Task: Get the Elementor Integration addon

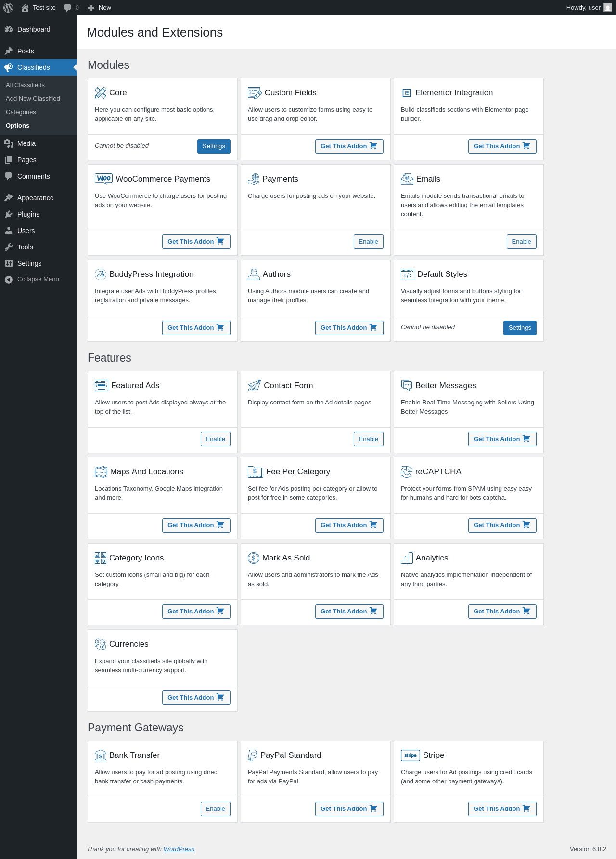Action: coord(502,146)
